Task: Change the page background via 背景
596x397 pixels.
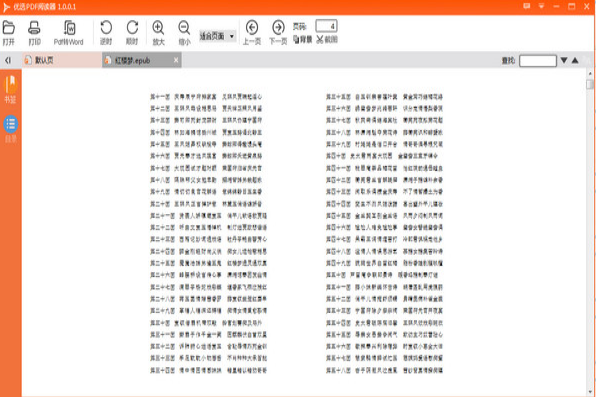Action: click(x=303, y=39)
